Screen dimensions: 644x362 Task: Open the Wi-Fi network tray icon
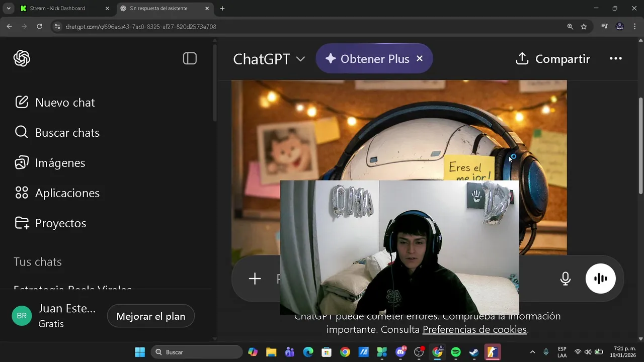[578, 352]
